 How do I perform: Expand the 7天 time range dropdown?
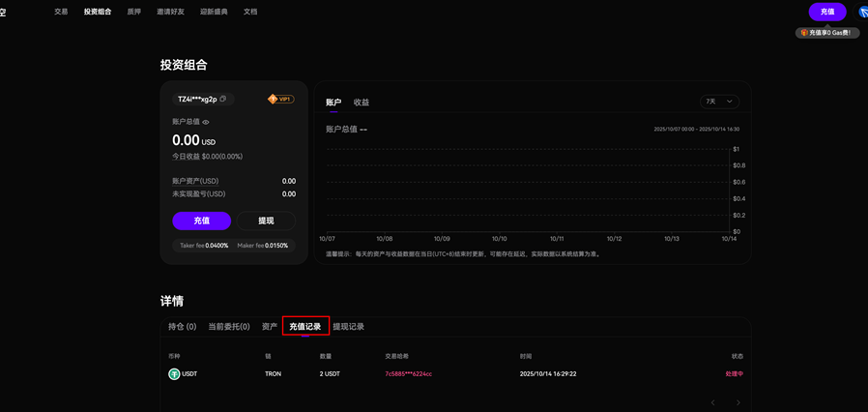click(719, 101)
